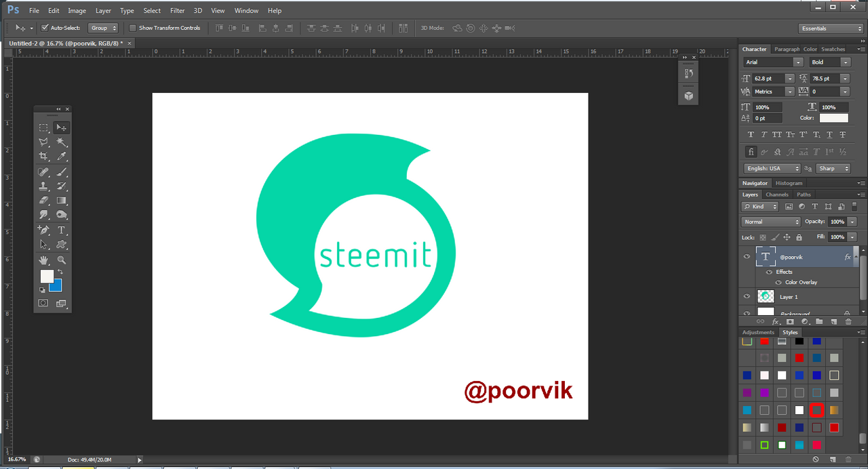The height and width of the screenshot is (469, 868).
Task: Switch to the Histogram tab
Action: click(789, 183)
